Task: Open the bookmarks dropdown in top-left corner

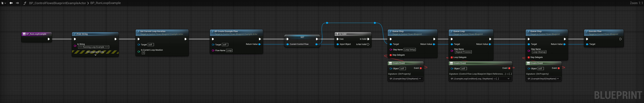Action: coord(3,3)
